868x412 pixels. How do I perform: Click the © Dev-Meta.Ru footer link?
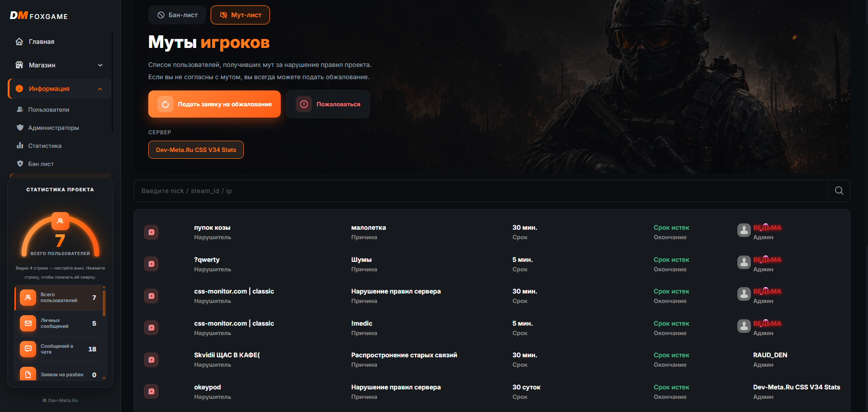pyautogui.click(x=60, y=400)
